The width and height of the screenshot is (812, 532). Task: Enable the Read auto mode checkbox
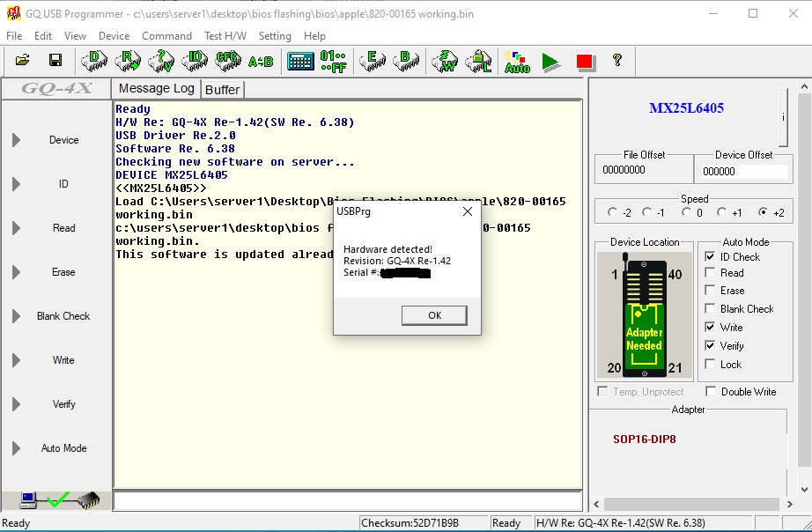(x=710, y=273)
